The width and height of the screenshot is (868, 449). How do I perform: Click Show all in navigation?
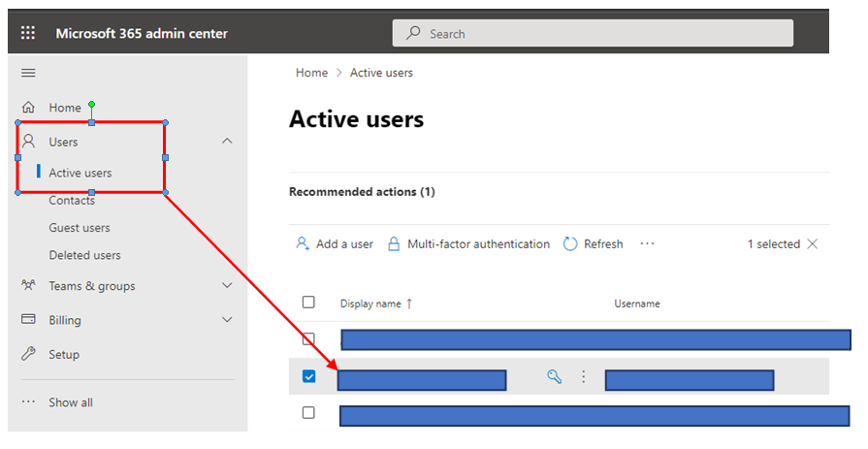(71, 402)
